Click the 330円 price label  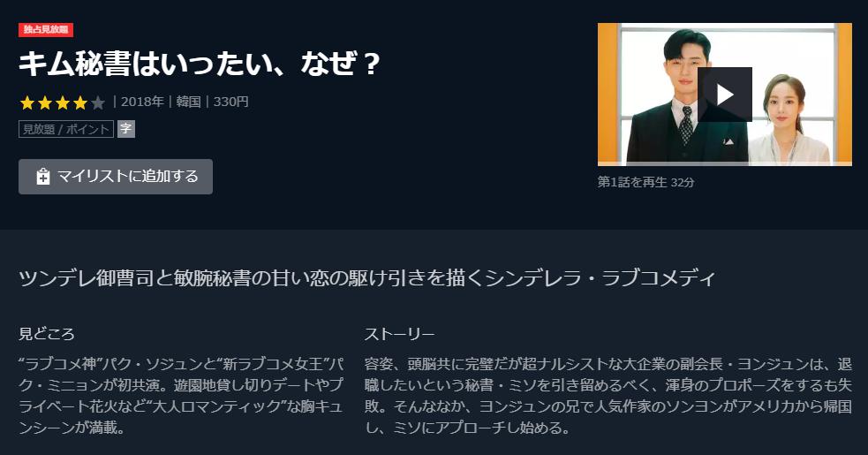230,102
